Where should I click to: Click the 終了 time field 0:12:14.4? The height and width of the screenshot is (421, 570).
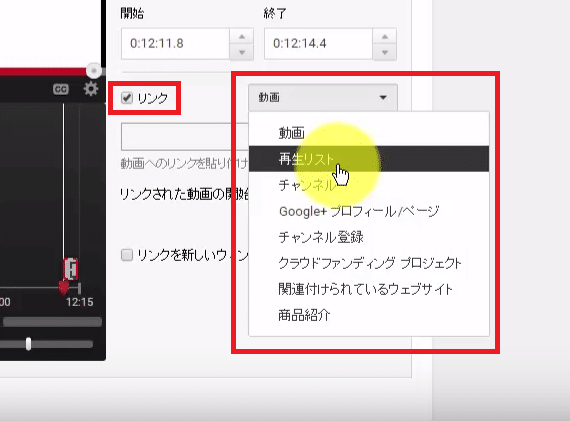tap(318, 44)
